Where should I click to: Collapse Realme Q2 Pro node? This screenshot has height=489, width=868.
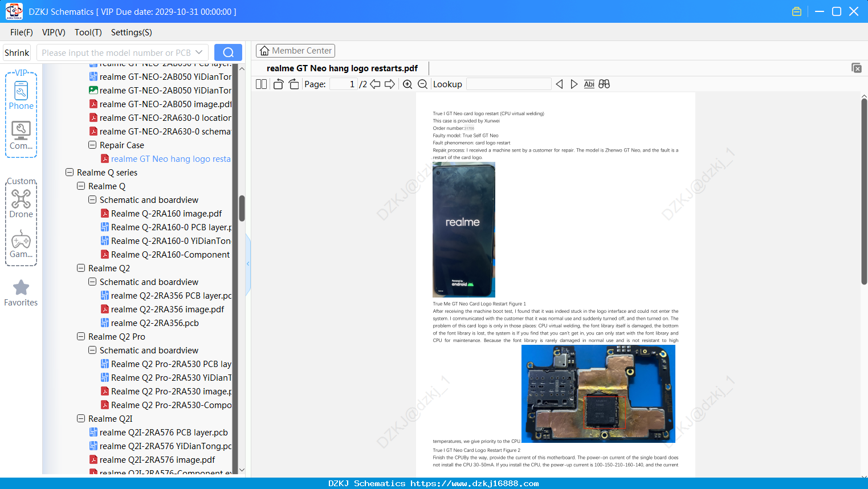tap(81, 337)
